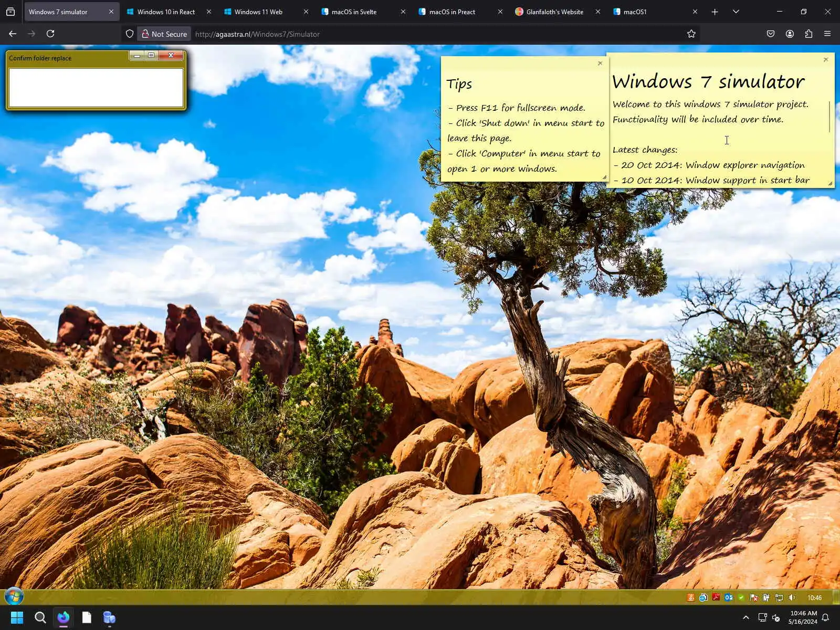Screen dimensions: 840x630
Task: Click the 'Tips' heading text
Action: coord(459,84)
